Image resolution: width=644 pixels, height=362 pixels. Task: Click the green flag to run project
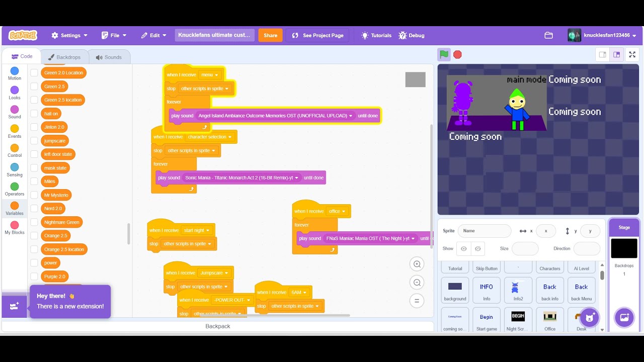[x=443, y=54]
